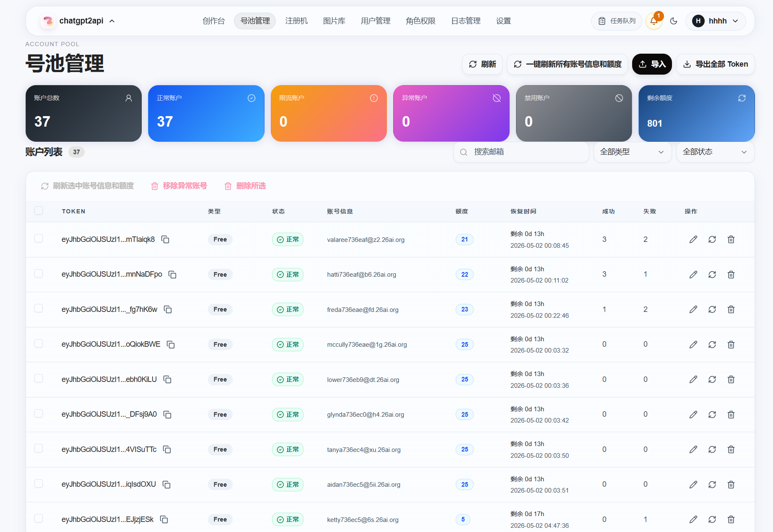Click the black 导入 button
The height and width of the screenshot is (532, 773).
pos(652,64)
